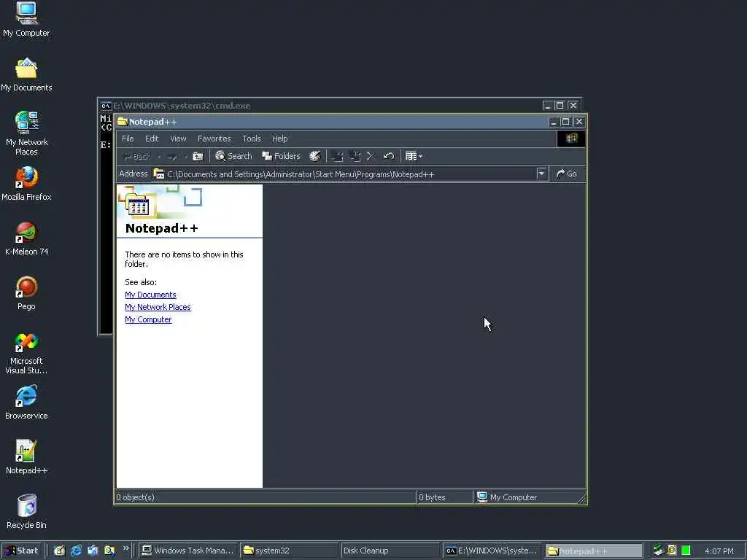This screenshot has height=560, width=747.
Task: Open the Edit menu
Action: coord(152,139)
